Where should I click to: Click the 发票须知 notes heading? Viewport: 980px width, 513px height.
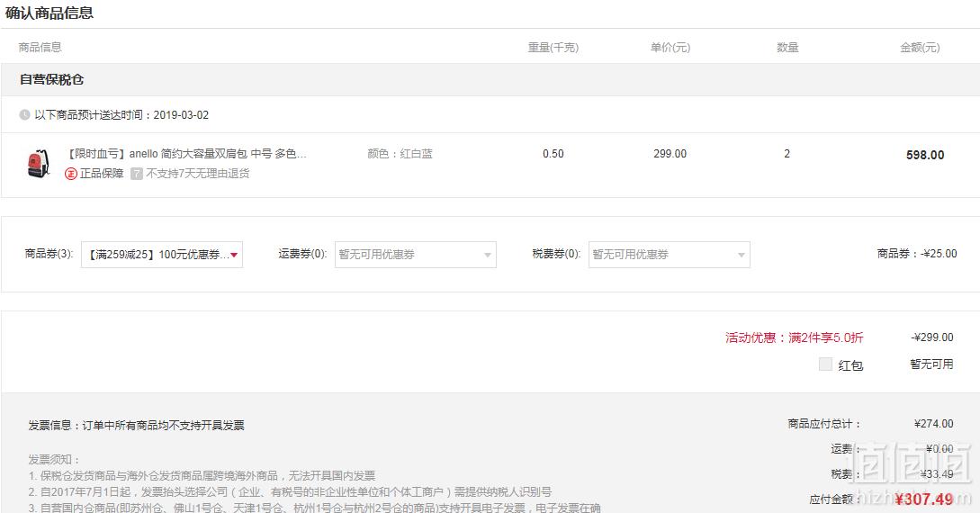[x=54, y=460]
